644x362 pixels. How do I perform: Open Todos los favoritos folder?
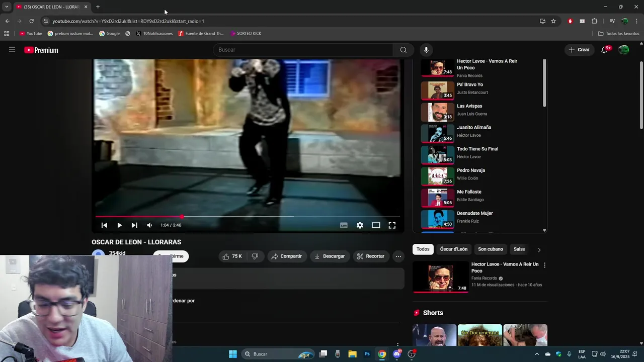coord(618,34)
